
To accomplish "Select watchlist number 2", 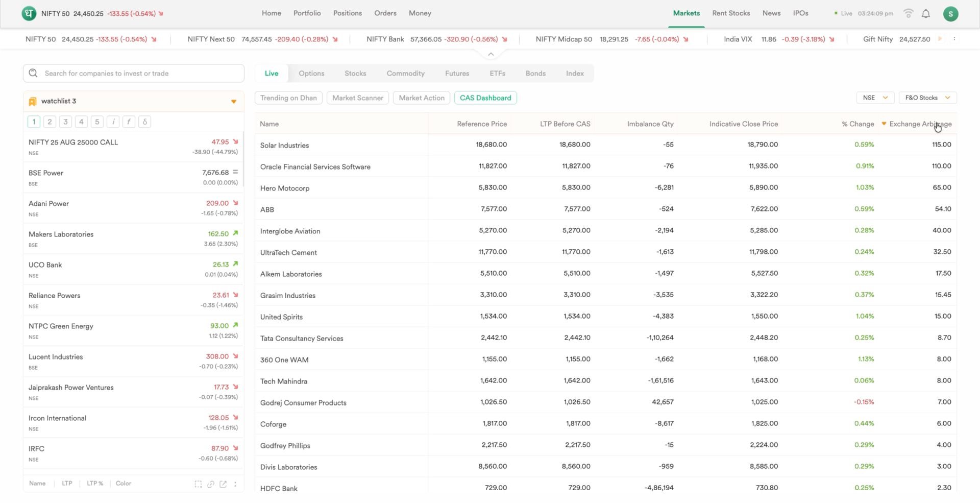I will (x=50, y=122).
